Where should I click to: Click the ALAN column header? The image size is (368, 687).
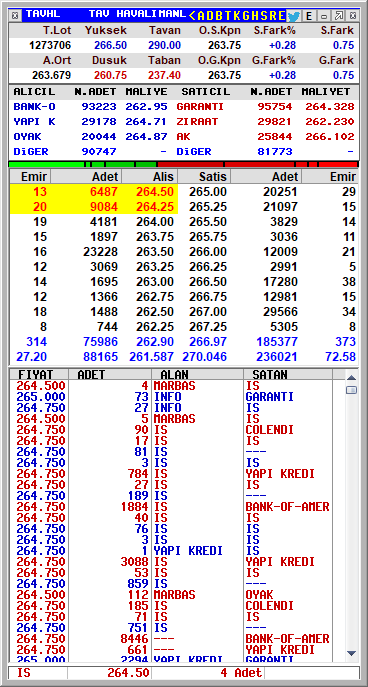pyautogui.click(x=197, y=375)
